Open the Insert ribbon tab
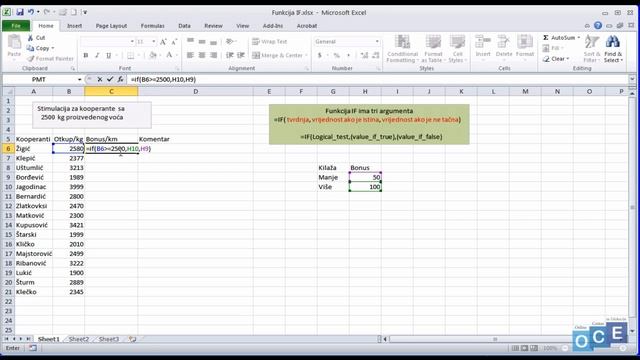640x360 pixels. click(74, 26)
